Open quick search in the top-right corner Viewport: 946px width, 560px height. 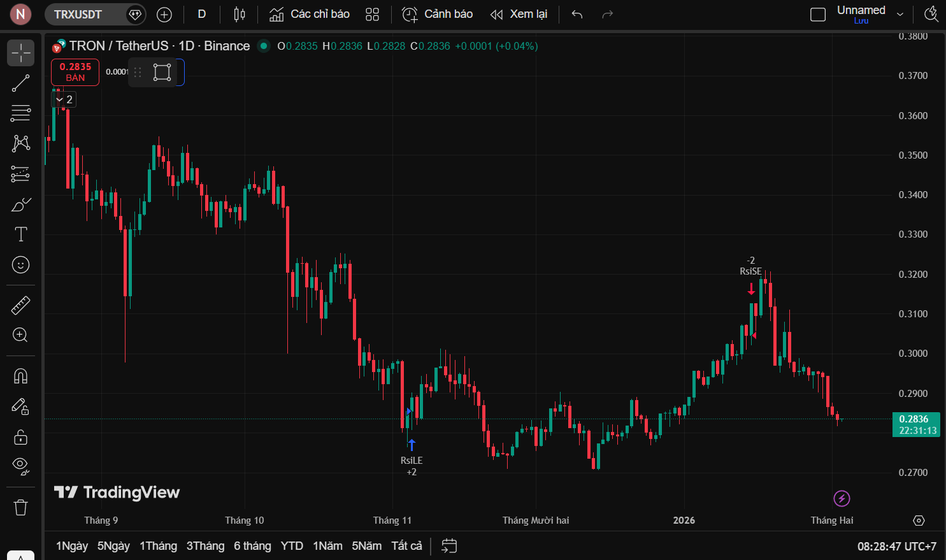pyautogui.click(x=931, y=14)
